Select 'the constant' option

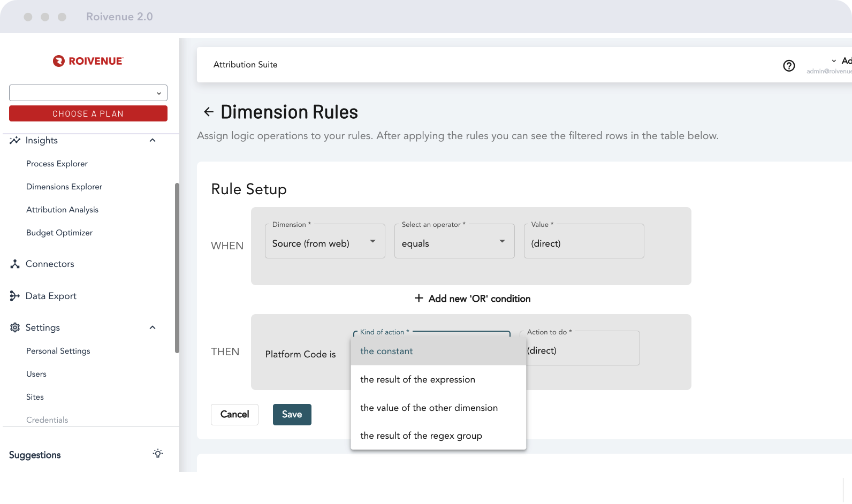click(x=438, y=351)
